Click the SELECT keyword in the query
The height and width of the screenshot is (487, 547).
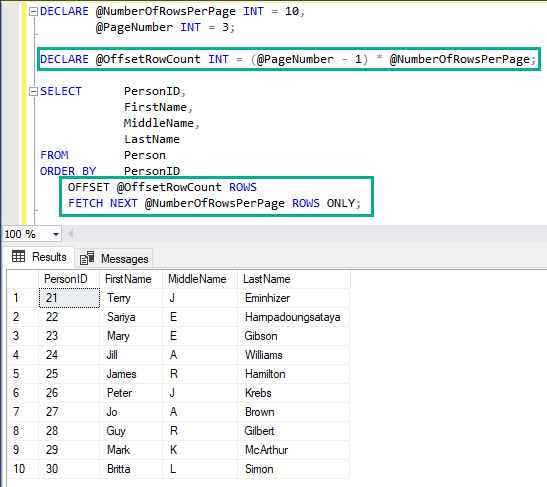click(61, 91)
